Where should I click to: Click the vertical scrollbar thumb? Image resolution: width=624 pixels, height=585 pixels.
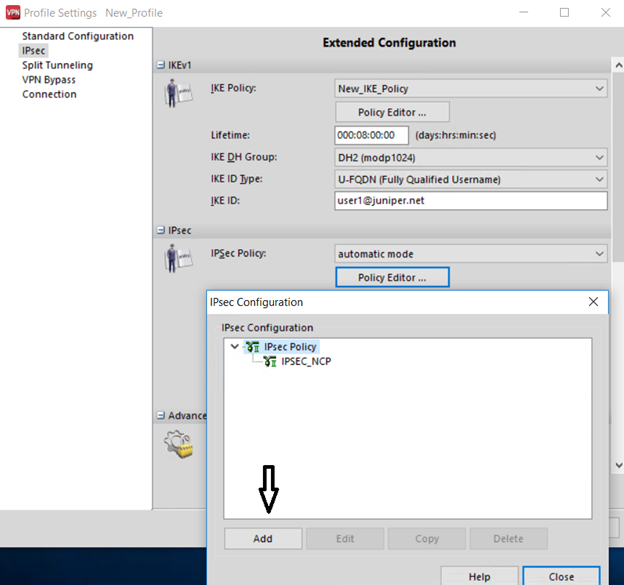tap(618, 168)
